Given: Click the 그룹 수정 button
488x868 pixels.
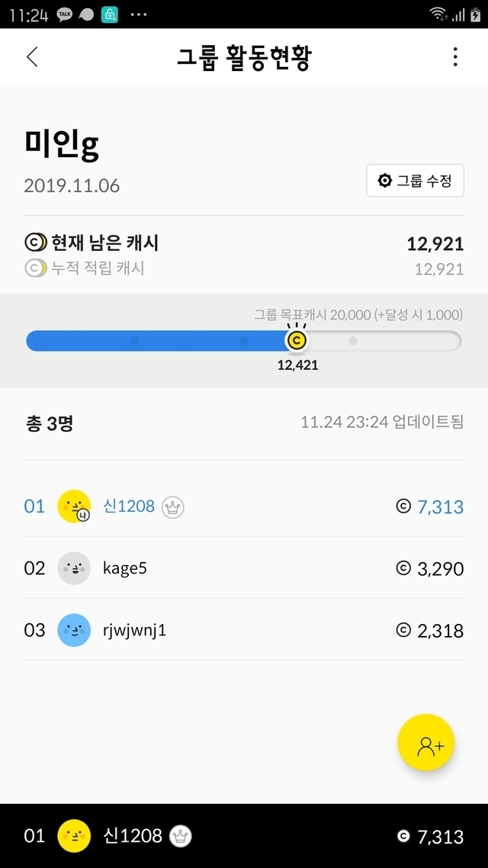Looking at the screenshot, I should click(x=415, y=181).
